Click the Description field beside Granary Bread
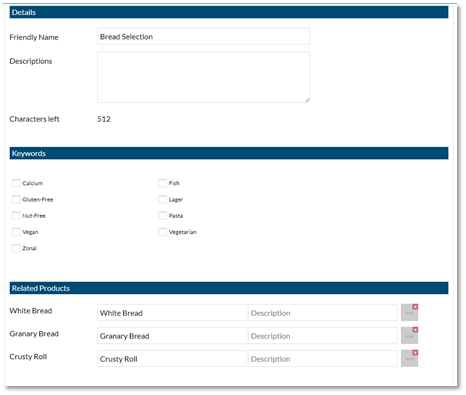 323,336
